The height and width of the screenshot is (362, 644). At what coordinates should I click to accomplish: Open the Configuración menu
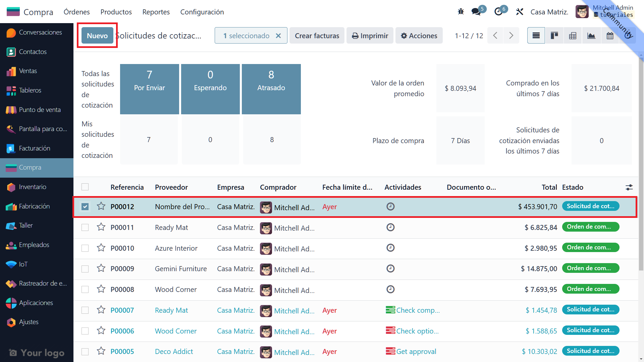click(202, 12)
